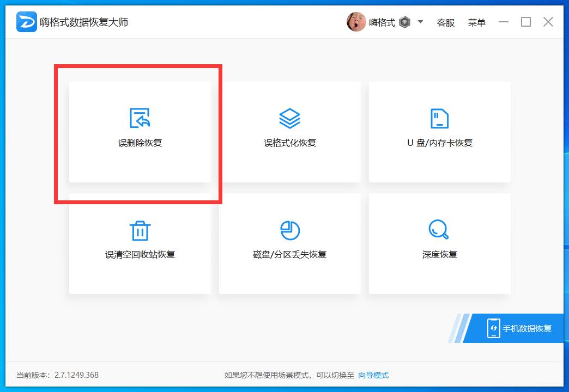Minimize the application window
569x392 pixels.
click(503, 22)
